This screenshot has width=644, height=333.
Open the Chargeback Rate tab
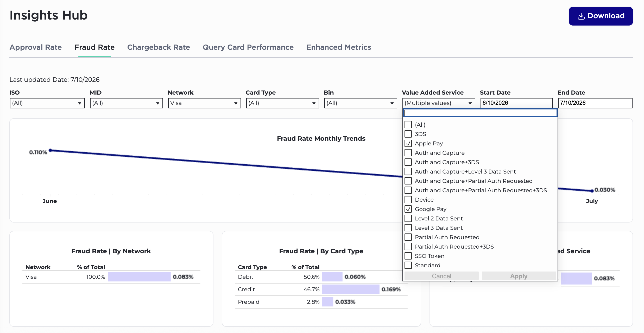click(159, 47)
